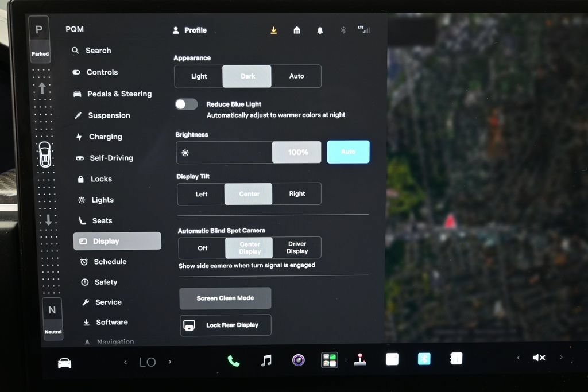This screenshot has width=588, height=392.
Task: Tap the Screen Clean Mode button
Action: coord(225,298)
